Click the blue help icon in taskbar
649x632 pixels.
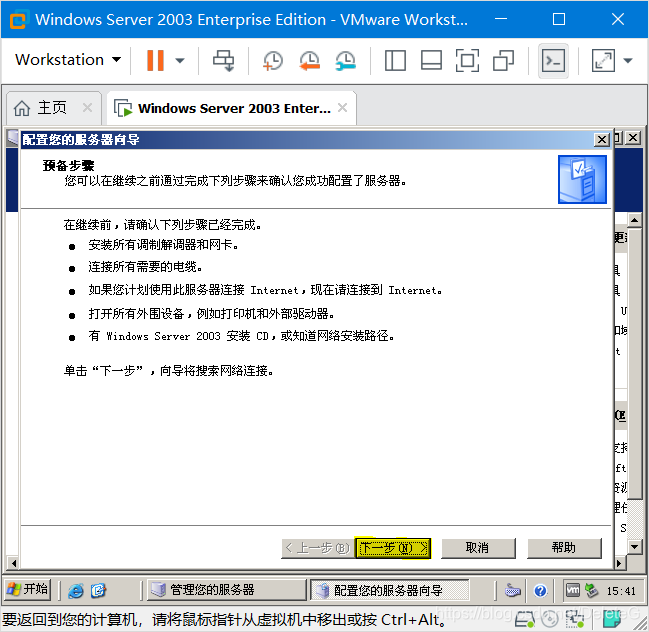tap(540, 590)
